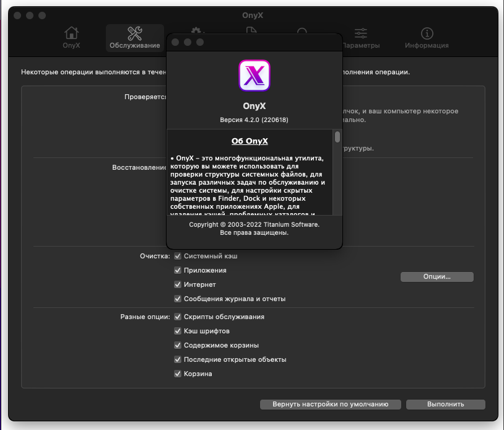Click the About dialog scrollbar thumb
Image resolution: width=504 pixels, height=430 pixels.
tap(337, 137)
